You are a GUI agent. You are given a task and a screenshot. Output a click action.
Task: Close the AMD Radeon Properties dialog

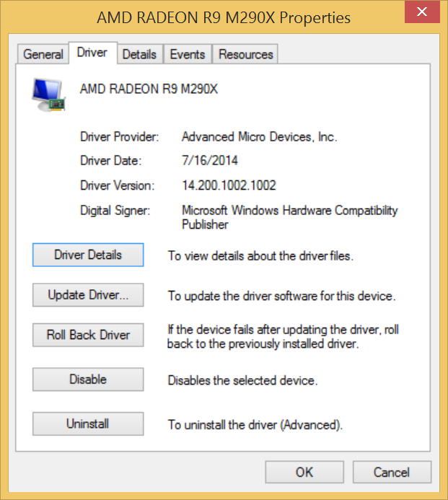[422, 12]
